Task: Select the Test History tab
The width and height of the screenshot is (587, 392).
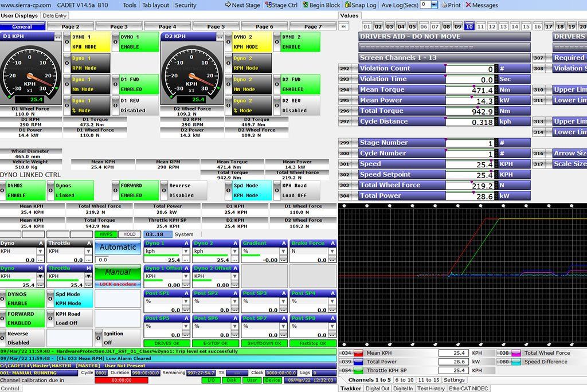Action: pyautogui.click(x=431, y=389)
